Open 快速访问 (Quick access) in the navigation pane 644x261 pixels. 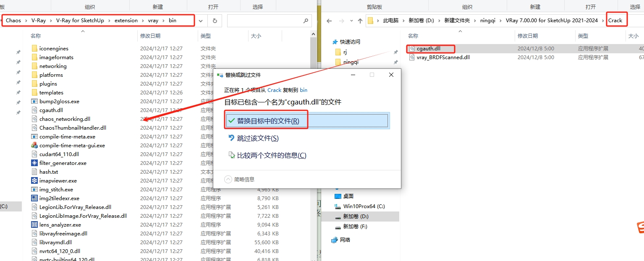coord(350,42)
